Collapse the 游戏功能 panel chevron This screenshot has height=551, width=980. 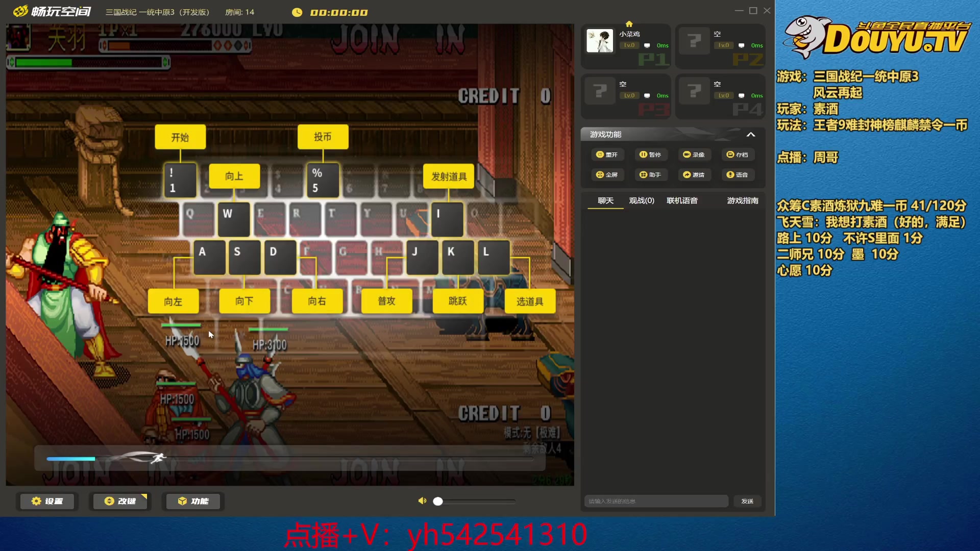751,135
